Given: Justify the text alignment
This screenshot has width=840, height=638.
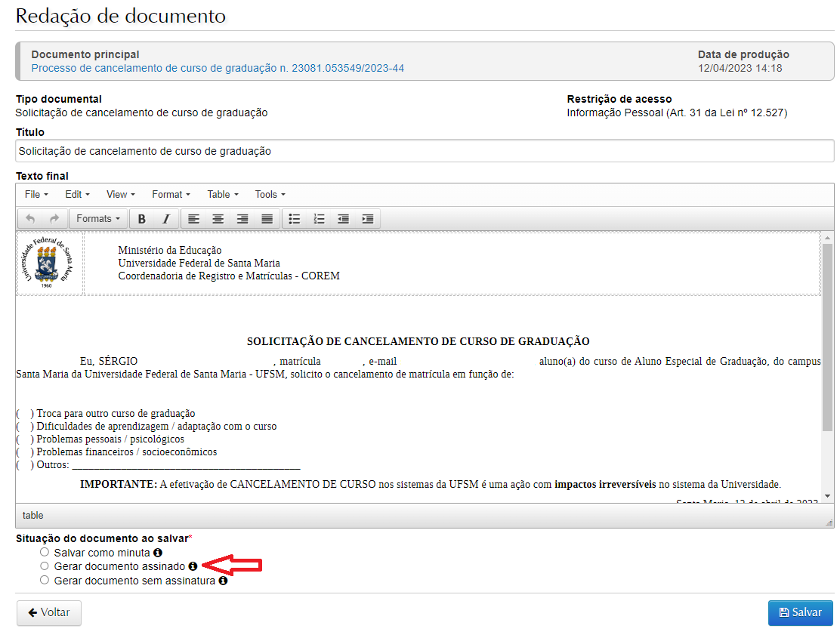Looking at the screenshot, I should [267, 219].
